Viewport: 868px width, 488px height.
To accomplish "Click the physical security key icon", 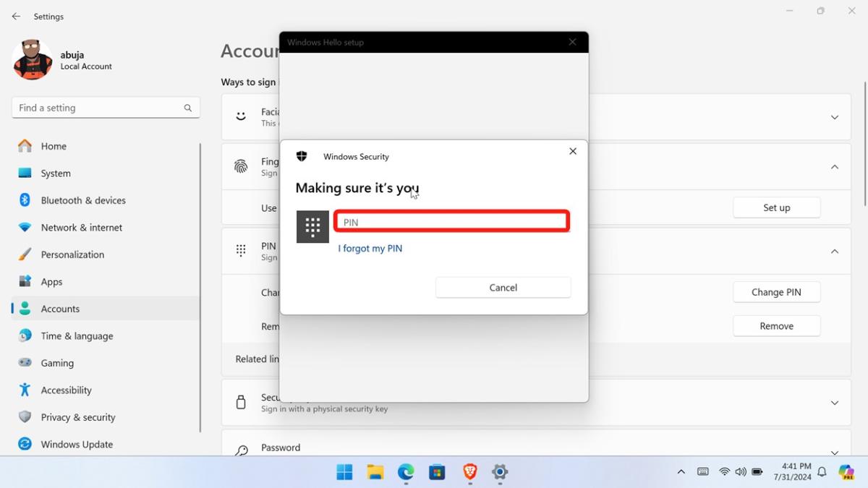I will pyautogui.click(x=240, y=402).
